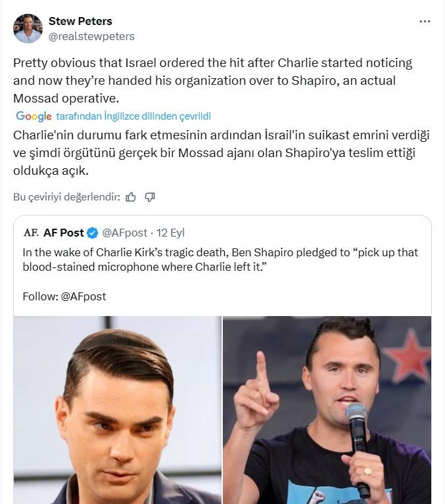The height and width of the screenshot is (504, 445).
Task: Open the @AFpost handle in quoted post
Action: tap(125, 233)
